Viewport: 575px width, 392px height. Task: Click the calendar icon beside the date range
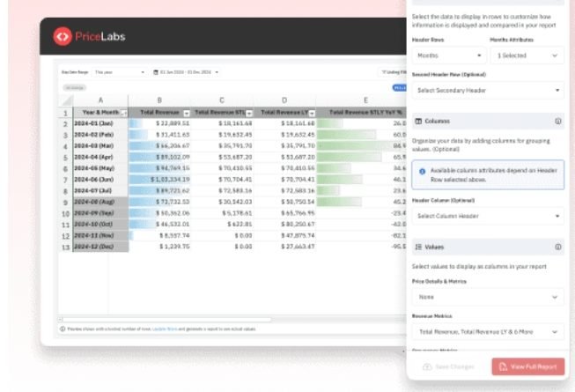(156, 72)
